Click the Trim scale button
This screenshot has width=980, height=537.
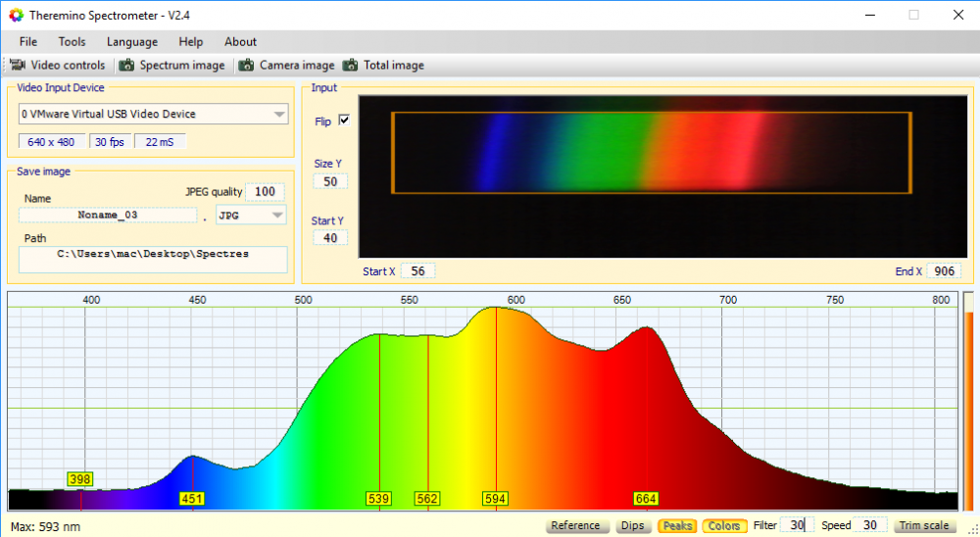[x=924, y=526]
